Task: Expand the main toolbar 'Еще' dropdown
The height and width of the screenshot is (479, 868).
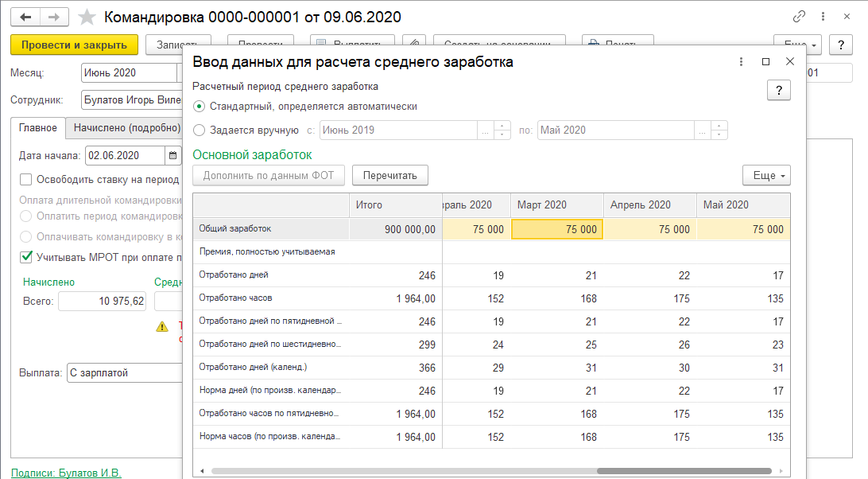Action: (797, 45)
